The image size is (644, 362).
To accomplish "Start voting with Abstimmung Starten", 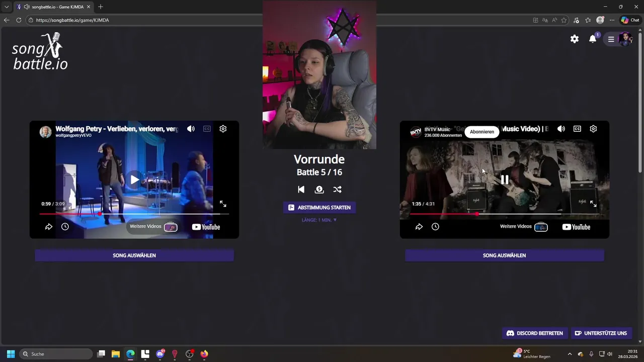I will (319, 208).
